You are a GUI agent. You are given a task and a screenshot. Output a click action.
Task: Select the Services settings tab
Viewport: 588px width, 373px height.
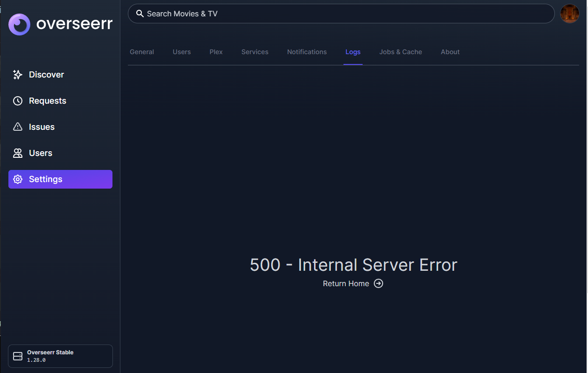click(255, 52)
